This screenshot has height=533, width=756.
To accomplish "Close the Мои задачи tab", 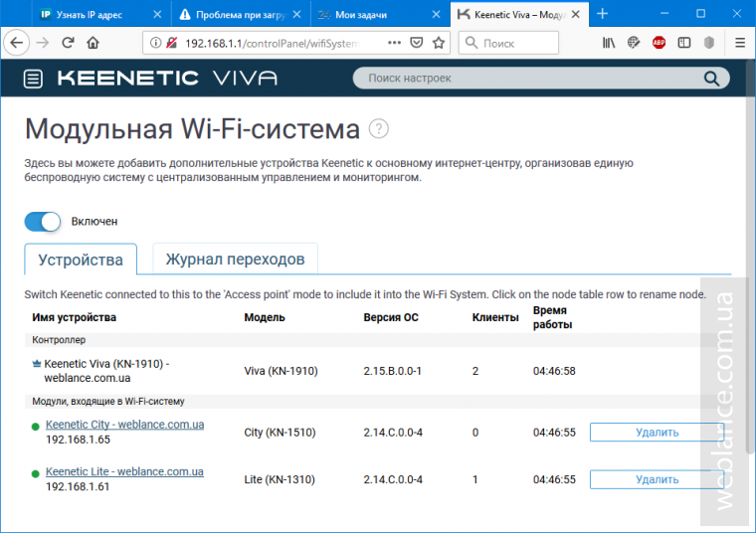I will coord(436,15).
